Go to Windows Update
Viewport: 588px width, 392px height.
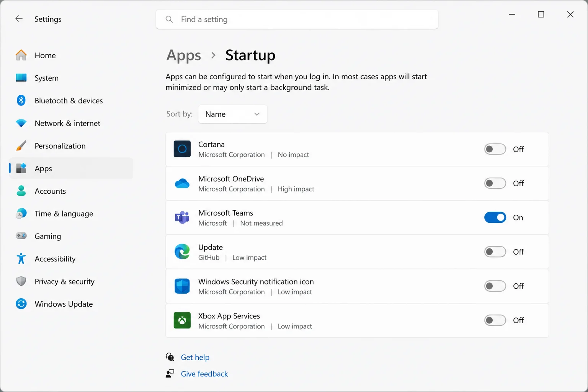coord(71,304)
